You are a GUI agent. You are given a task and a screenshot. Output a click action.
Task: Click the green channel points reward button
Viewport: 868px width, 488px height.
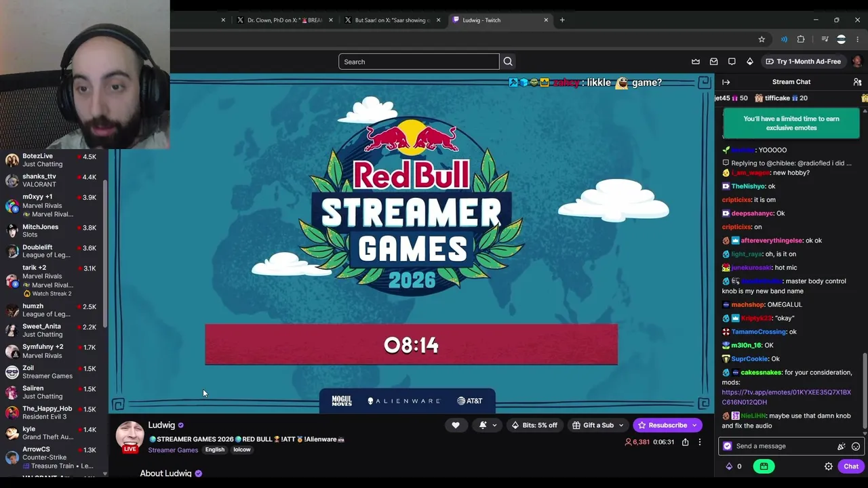[x=764, y=466]
